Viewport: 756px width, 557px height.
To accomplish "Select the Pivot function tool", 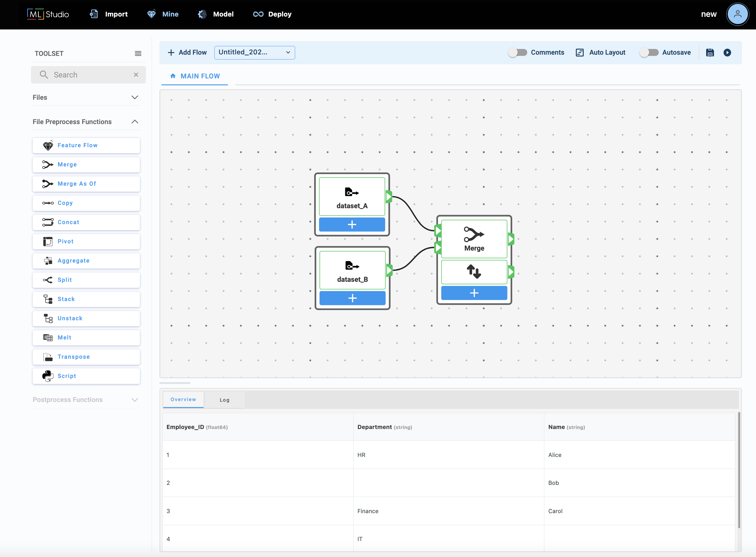I will click(86, 242).
